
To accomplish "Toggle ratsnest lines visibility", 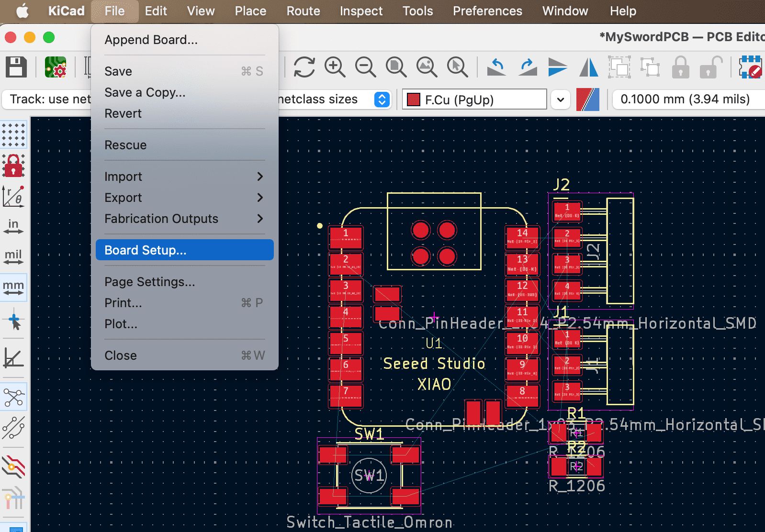I will tap(14, 397).
